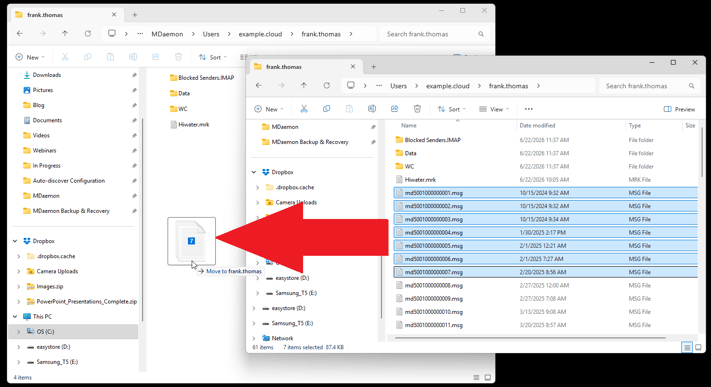The width and height of the screenshot is (711, 387).
Task: Click horizontal scrollbar in front file list
Action: point(530,338)
